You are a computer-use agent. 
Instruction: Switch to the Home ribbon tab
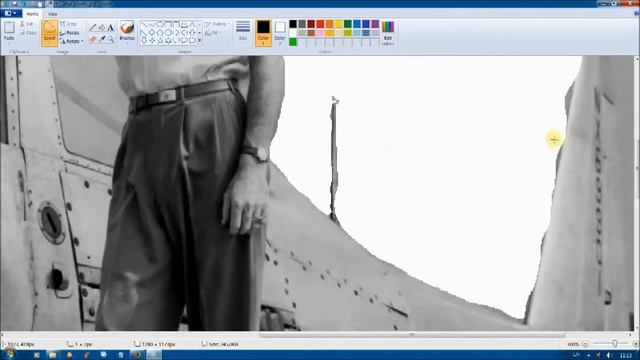pyautogui.click(x=32, y=14)
